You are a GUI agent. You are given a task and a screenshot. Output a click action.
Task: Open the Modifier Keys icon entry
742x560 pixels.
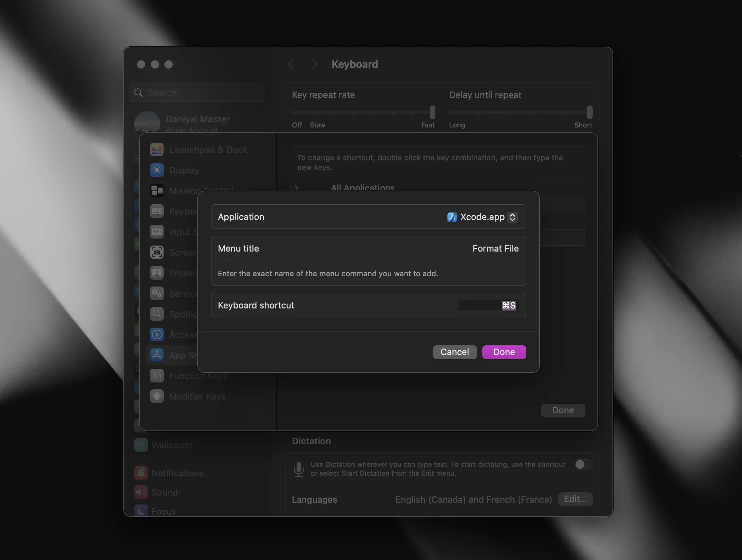[157, 397]
